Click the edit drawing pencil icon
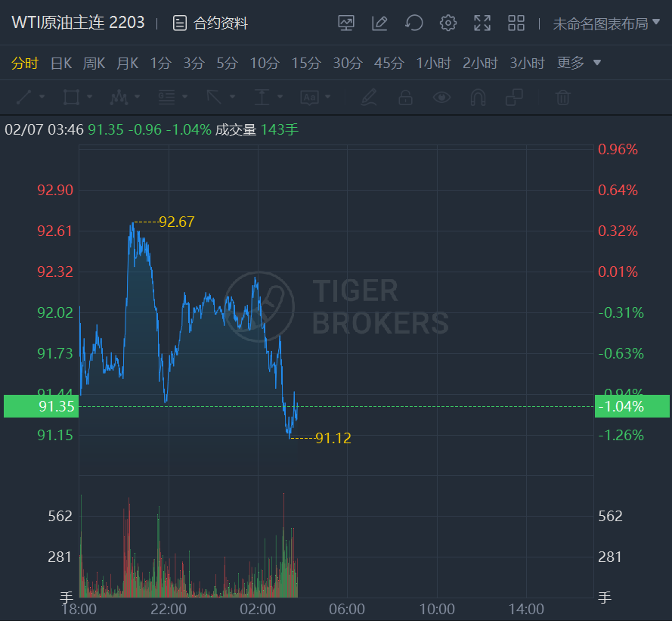 coord(379,23)
